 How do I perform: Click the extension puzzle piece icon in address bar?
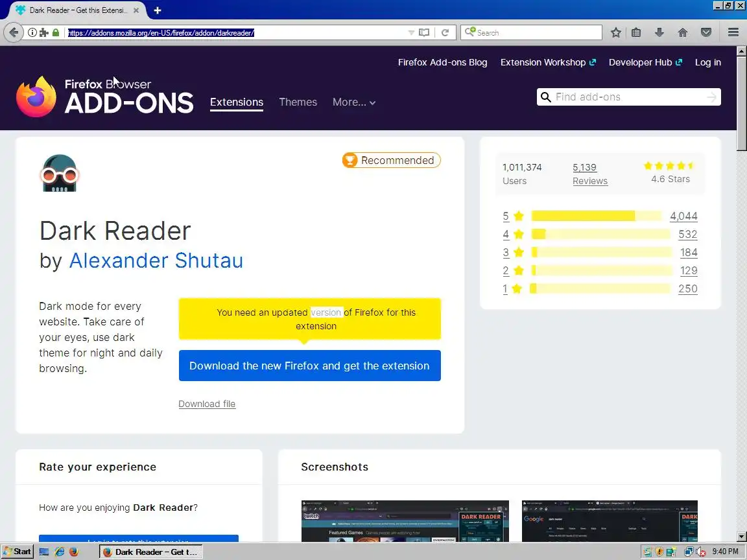44,32
